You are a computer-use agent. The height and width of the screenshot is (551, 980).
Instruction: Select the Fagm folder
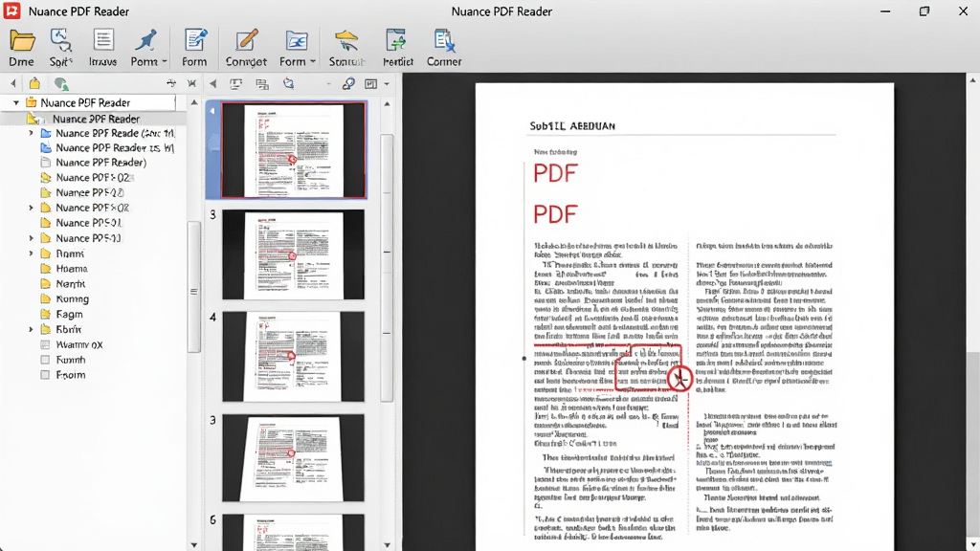tap(61, 314)
